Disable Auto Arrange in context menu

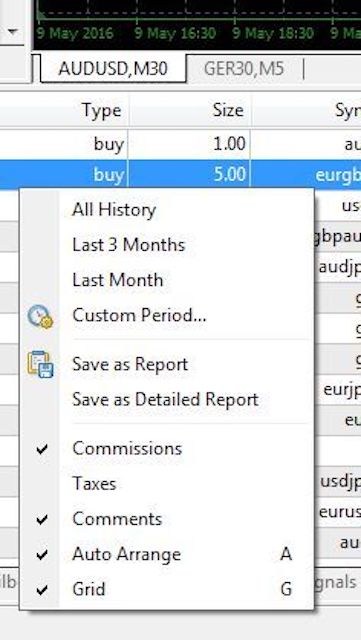coord(167,554)
